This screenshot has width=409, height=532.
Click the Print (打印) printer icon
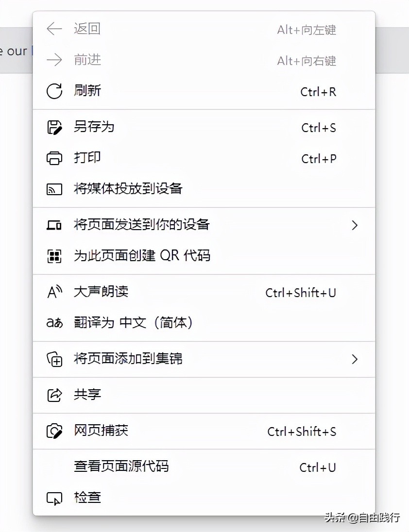point(54,158)
